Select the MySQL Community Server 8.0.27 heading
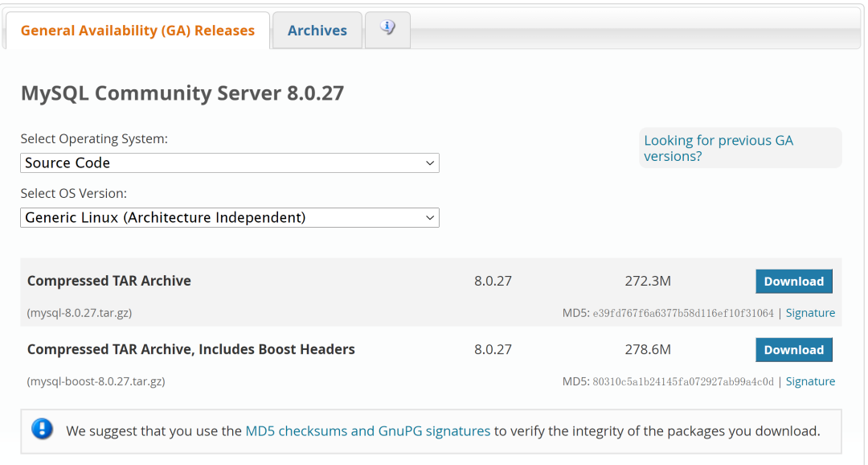This screenshot has height=465, width=868. point(182,93)
